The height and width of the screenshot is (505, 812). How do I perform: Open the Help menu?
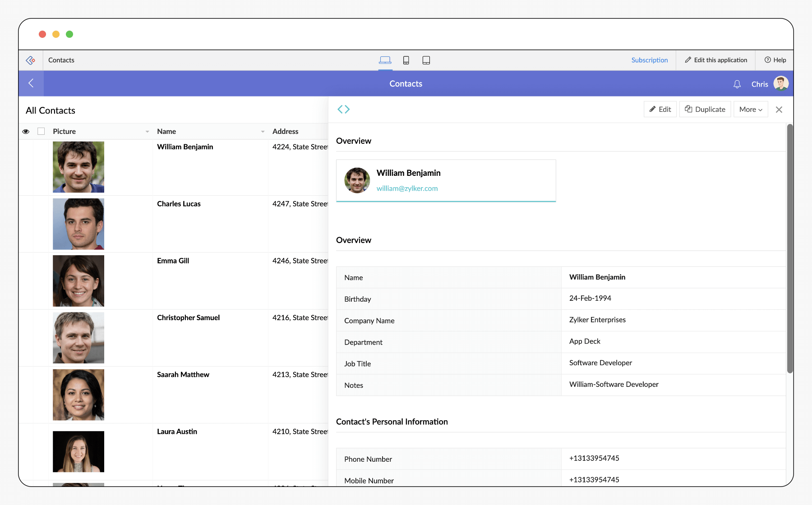pyautogui.click(x=775, y=60)
